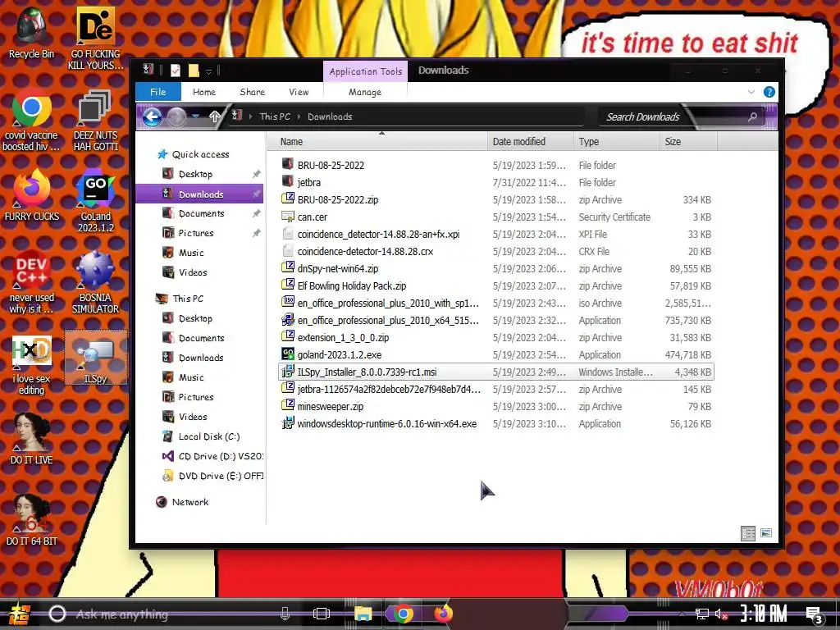Open the BOSNIA SIMULATOR mine icon

[95, 281]
